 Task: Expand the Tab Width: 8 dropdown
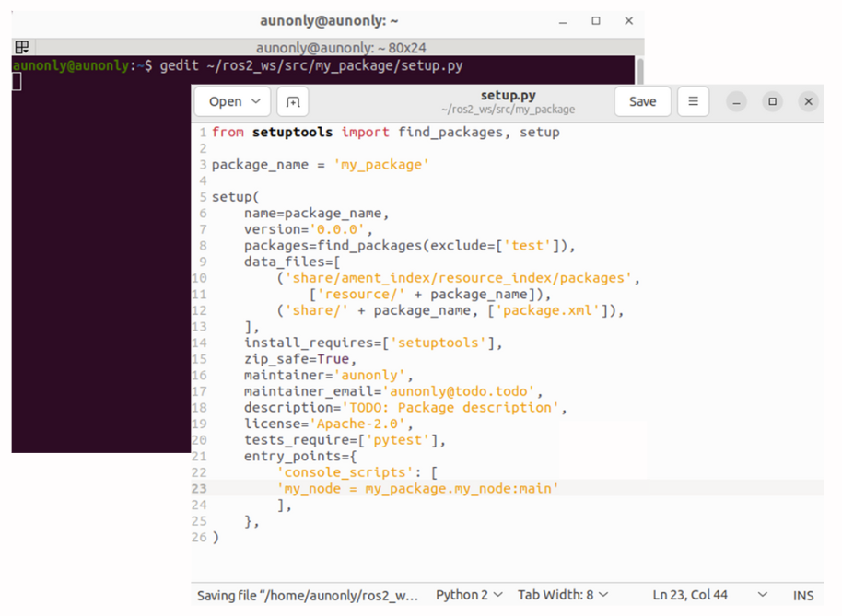tap(562, 596)
